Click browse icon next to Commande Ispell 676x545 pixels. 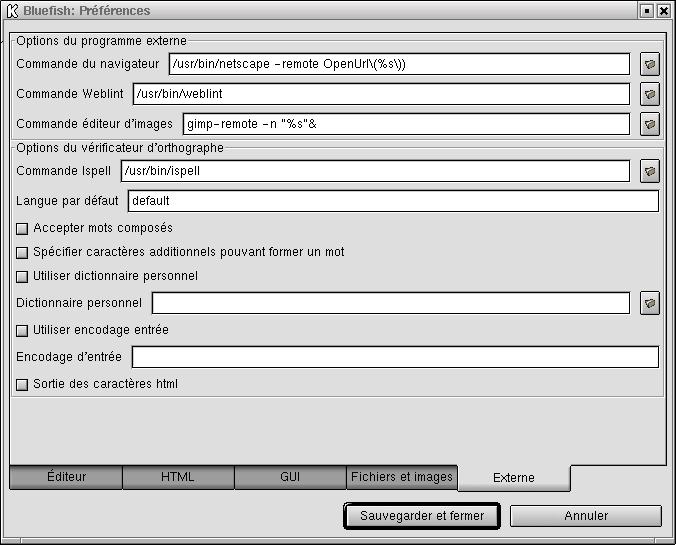pos(650,171)
